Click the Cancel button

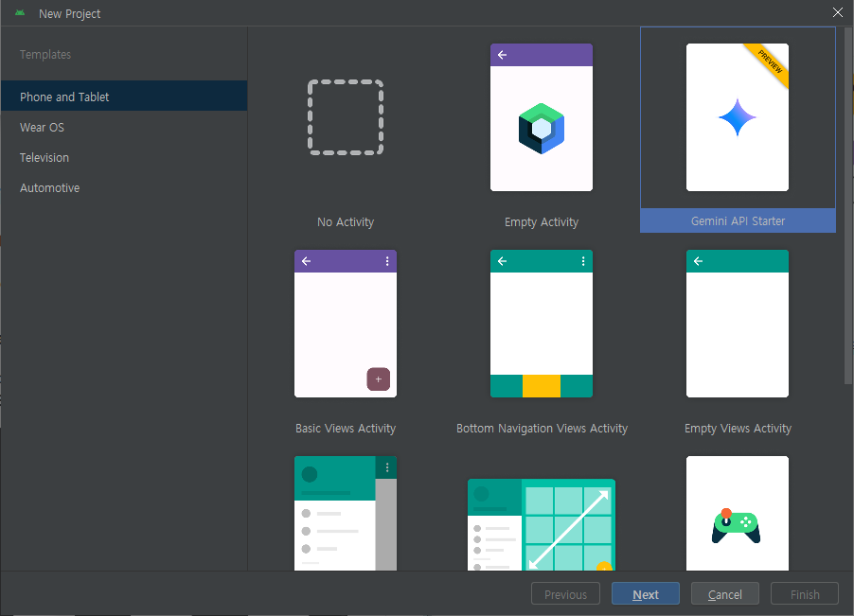click(724, 593)
